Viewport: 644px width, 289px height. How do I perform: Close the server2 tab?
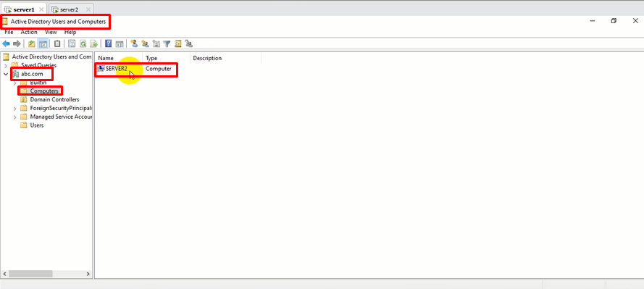click(x=88, y=9)
